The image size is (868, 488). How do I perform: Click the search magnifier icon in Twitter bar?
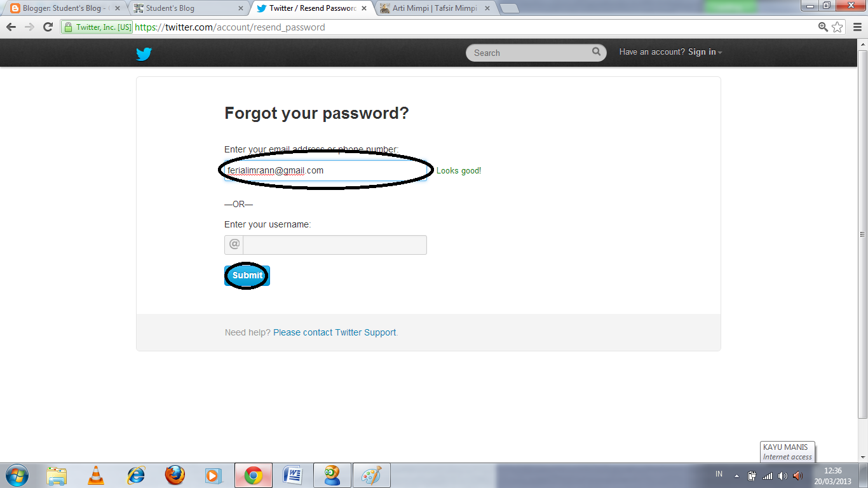click(x=596, y=52)
